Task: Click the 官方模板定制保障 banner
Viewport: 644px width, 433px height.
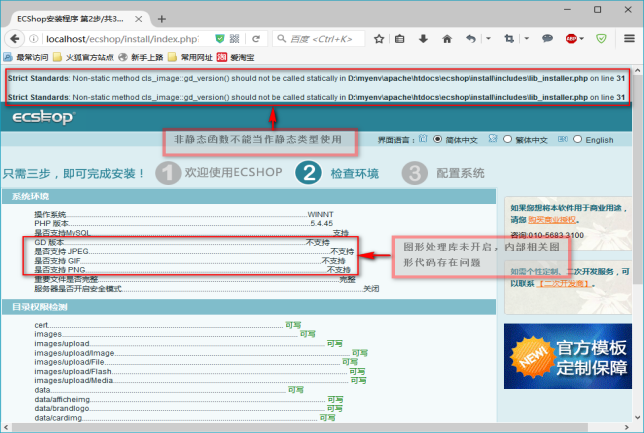Action: click(568, 356)
